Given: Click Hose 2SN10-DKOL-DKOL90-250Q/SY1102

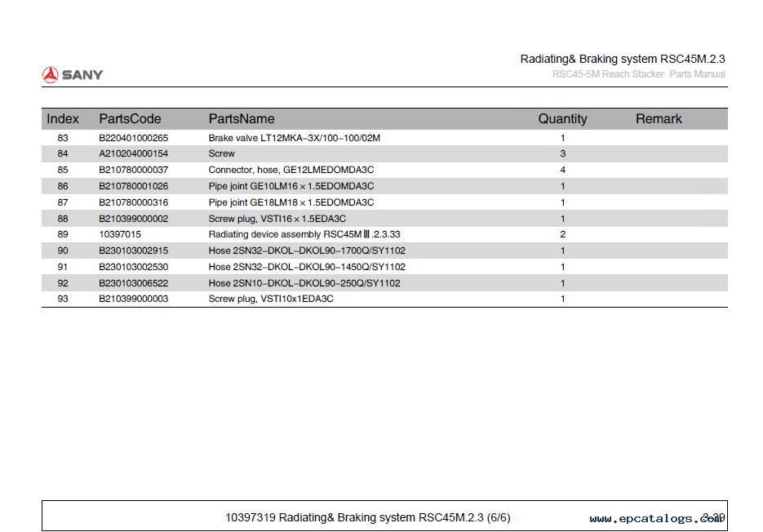Looking at the screenshot, I should (304, 283).
